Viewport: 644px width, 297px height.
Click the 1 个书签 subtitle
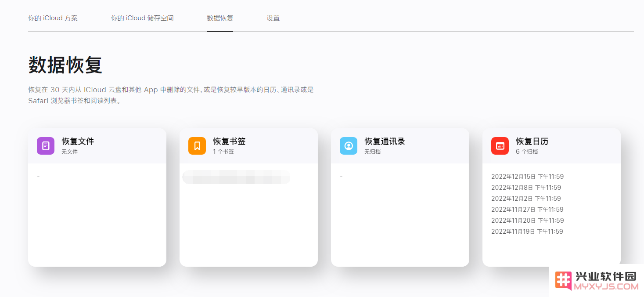click(223, 152)
